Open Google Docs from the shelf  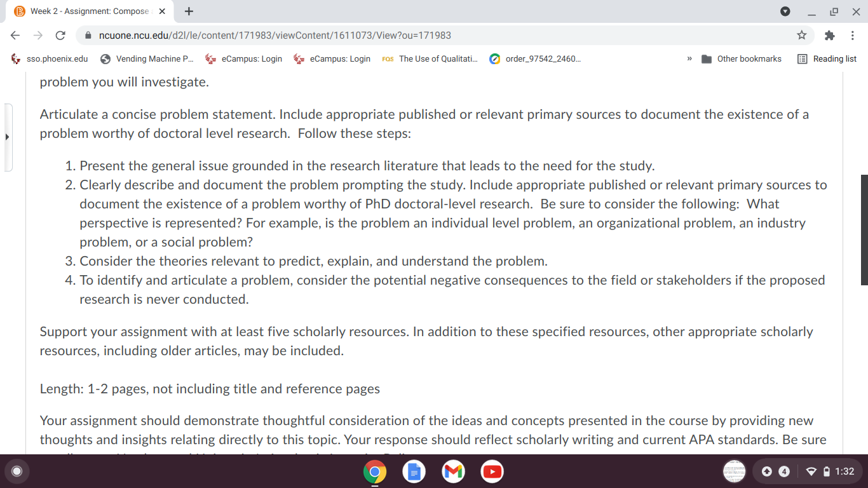(x=414, y=471)
